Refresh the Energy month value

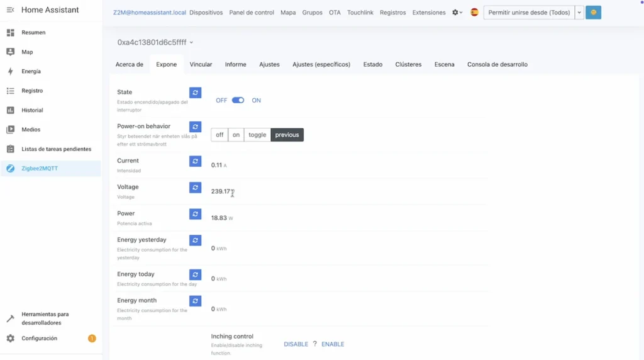click(x=195, y=301)
